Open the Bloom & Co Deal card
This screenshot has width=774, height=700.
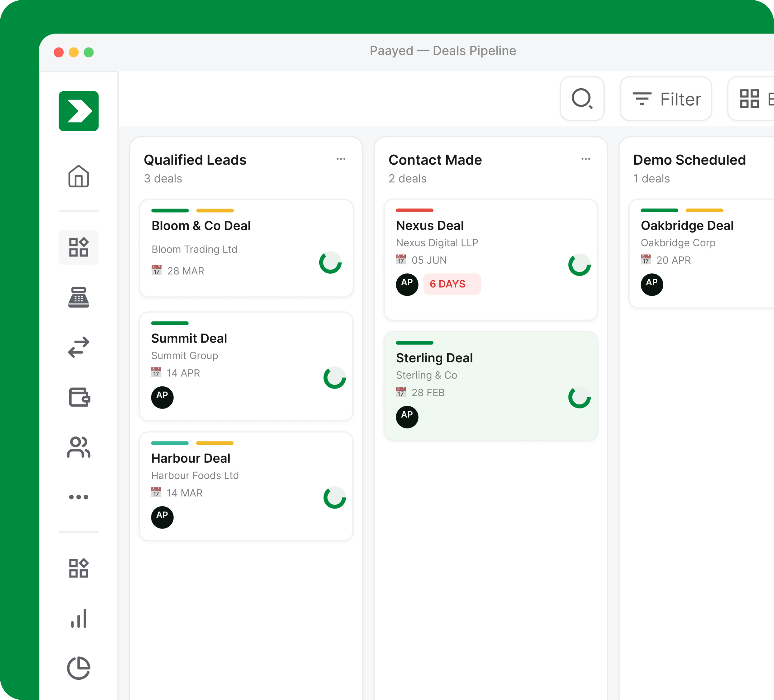(246, 248)
